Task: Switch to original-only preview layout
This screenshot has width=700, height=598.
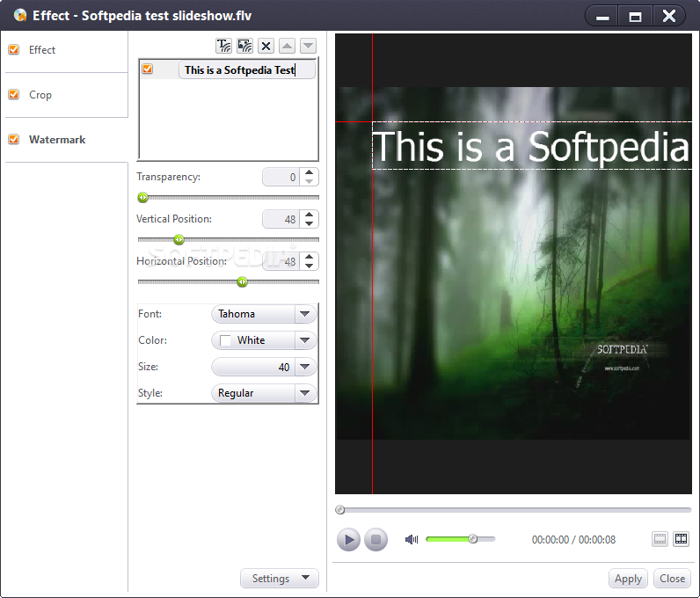Action: pos(660,539)
